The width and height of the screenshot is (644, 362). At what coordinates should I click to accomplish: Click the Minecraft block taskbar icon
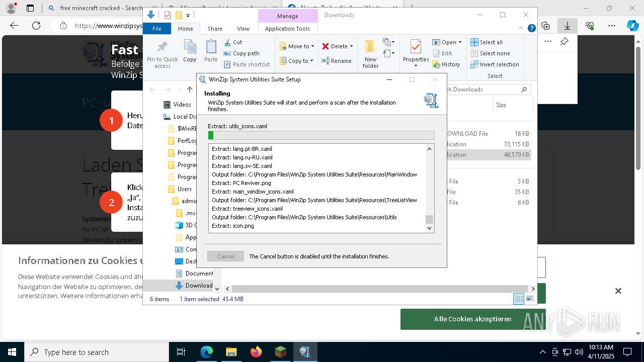(x=280, y=352)
